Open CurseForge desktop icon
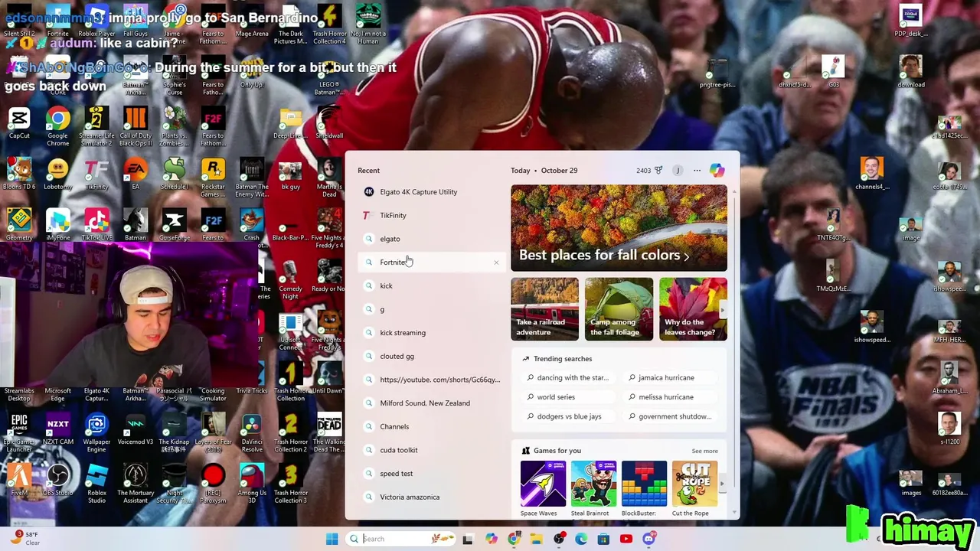This screenshot has width=980, height=551. pos(175,224)
